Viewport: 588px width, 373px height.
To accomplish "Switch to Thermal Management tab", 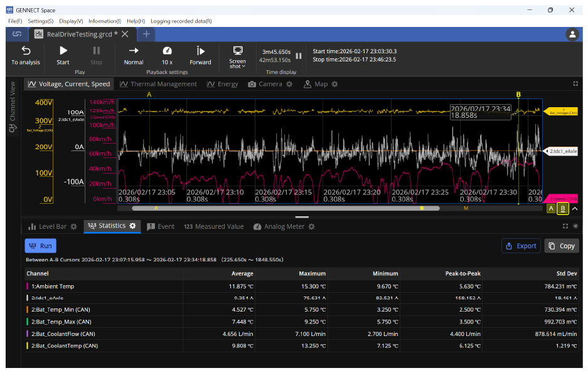I will point(158,84).
